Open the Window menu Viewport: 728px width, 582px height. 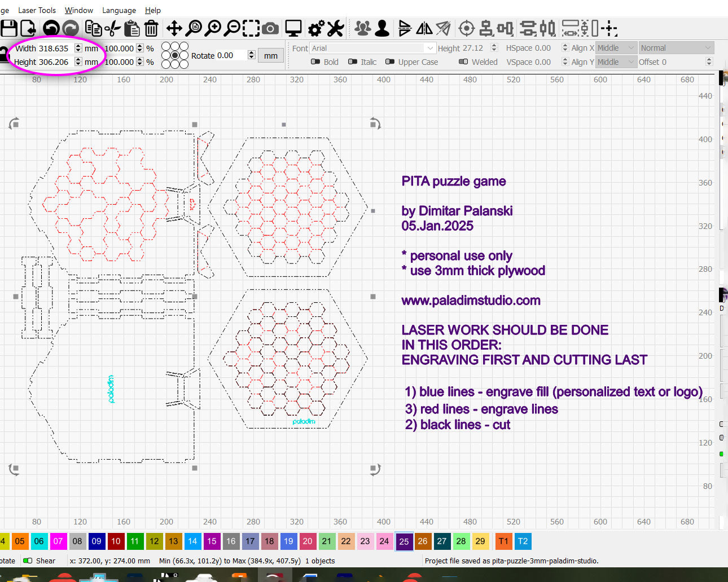78,10
